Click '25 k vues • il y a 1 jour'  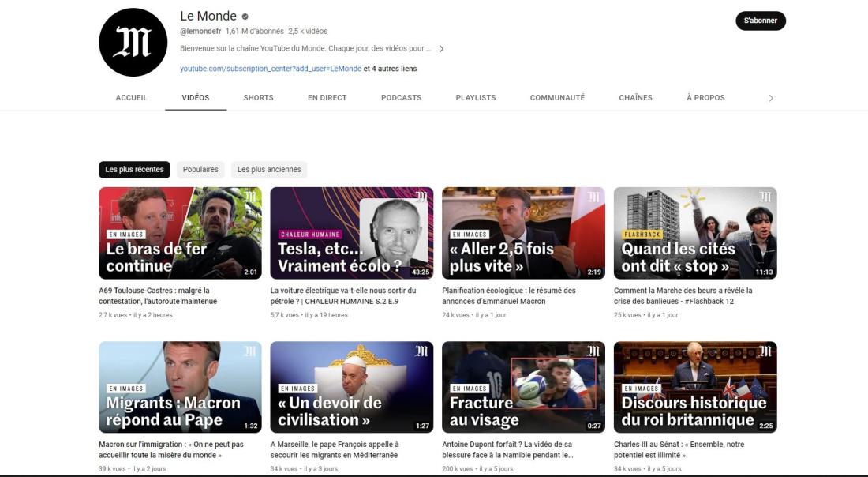click(646, 315)
